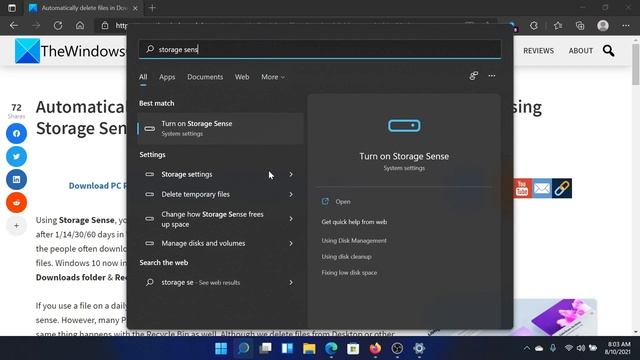
Task: Open ABOUT site menu item
Action: [580, 51]
